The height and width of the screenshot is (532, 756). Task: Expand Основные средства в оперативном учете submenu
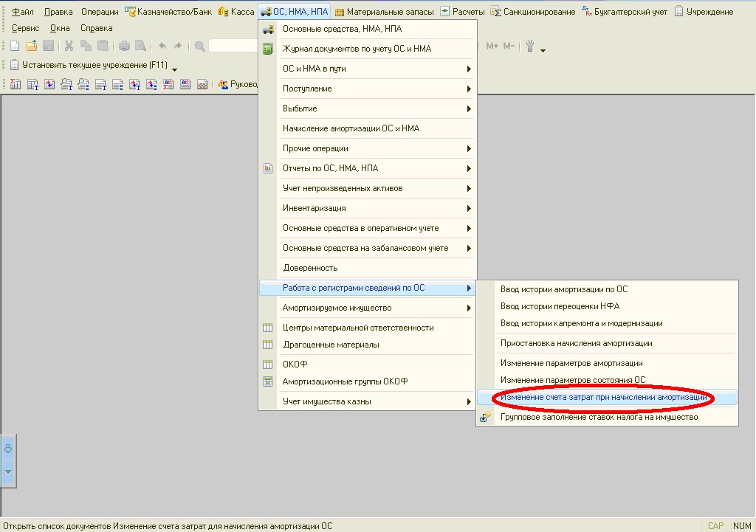tap(368, 228)
